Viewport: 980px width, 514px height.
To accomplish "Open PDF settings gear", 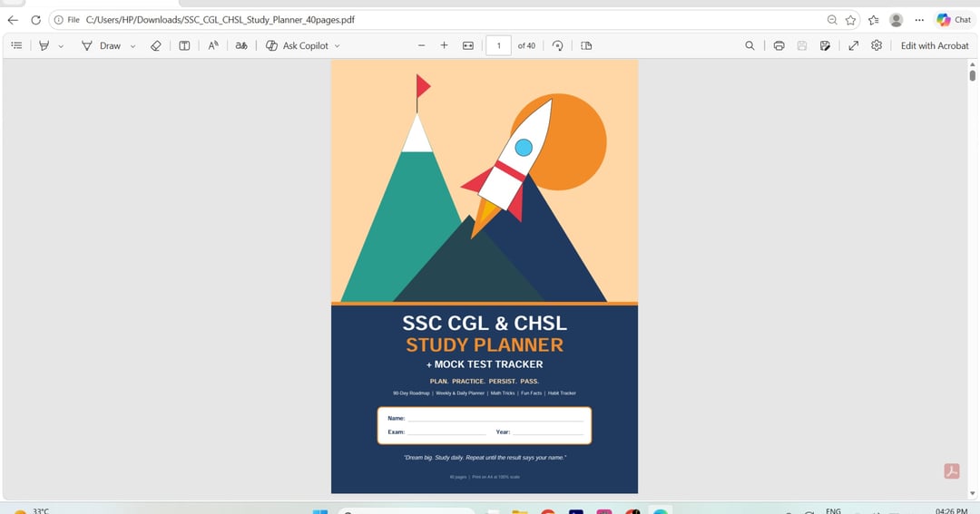I will coord(877,45).
